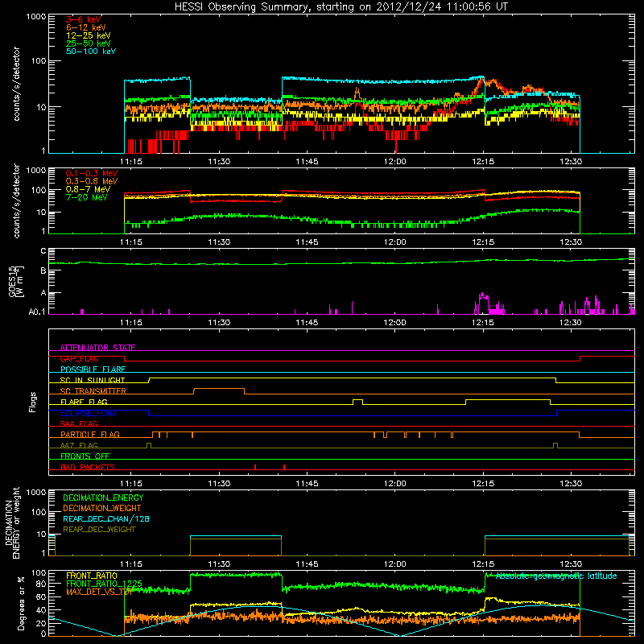Screen dimensions: 644x644
Task: Click the Degrees or % axis title
Action: [22, 604]
